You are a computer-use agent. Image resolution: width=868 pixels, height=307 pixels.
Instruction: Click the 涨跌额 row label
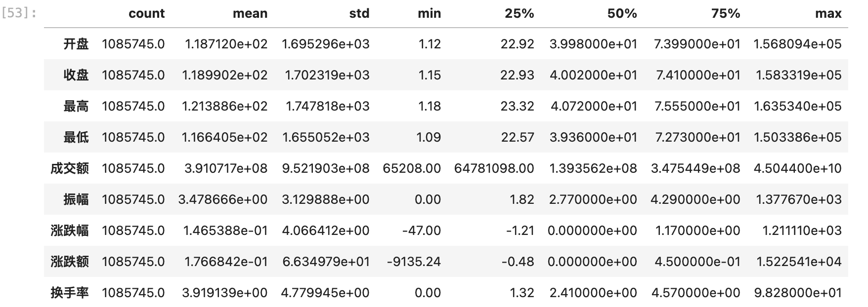click(x=70, y=262)
